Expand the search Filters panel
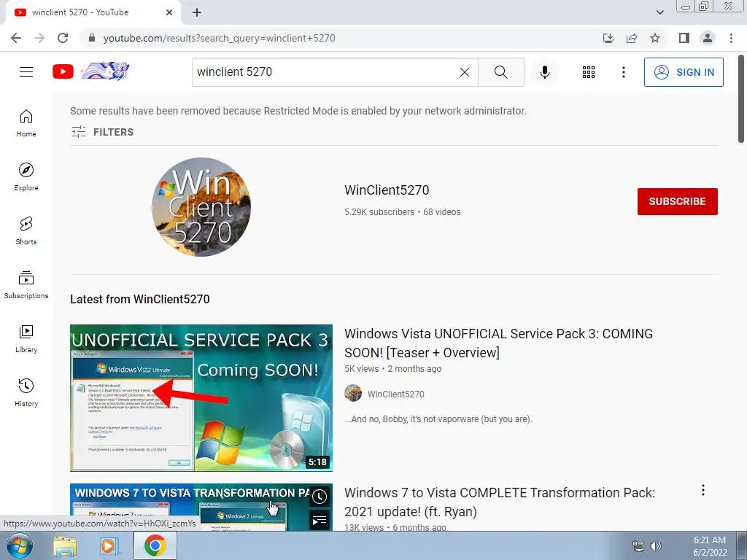This screenshot has width=747, height=560. [x=102, y=132]
